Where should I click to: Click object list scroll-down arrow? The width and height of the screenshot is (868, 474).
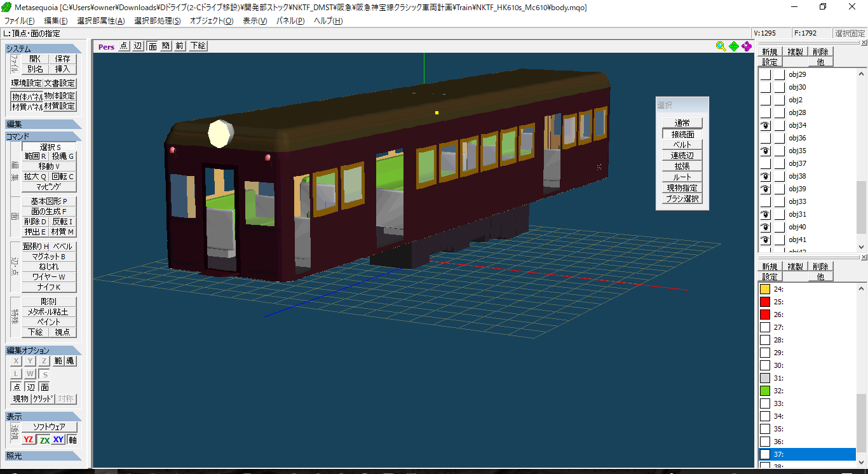pos(862,247)
